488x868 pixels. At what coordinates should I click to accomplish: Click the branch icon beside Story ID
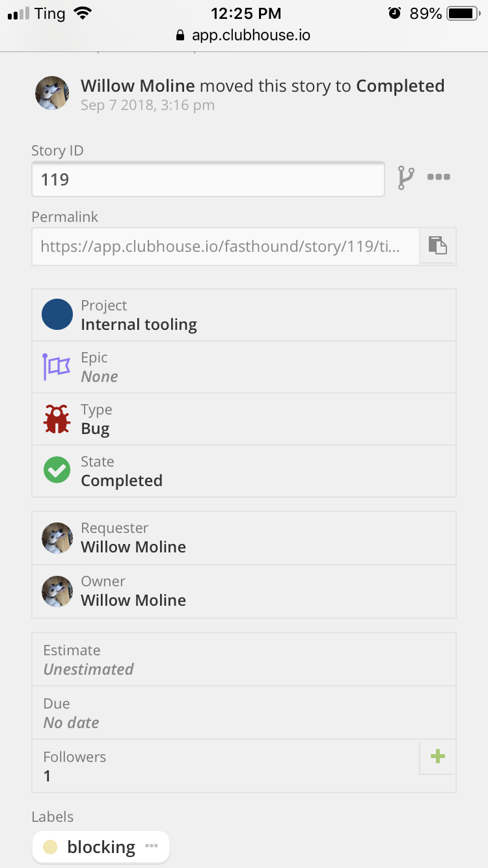click(405, 176)
